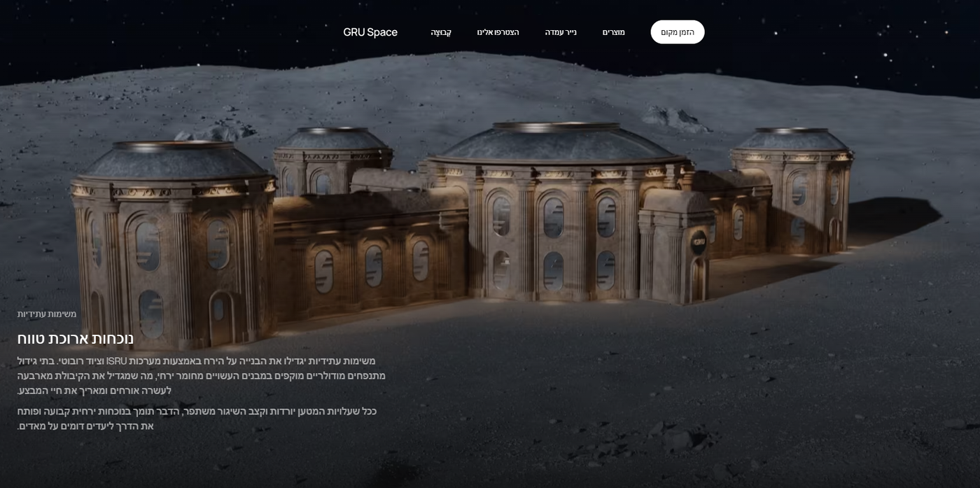Open the מוצרים menu item
This screenshot has height=488, width=980.
tap(614, 32)
